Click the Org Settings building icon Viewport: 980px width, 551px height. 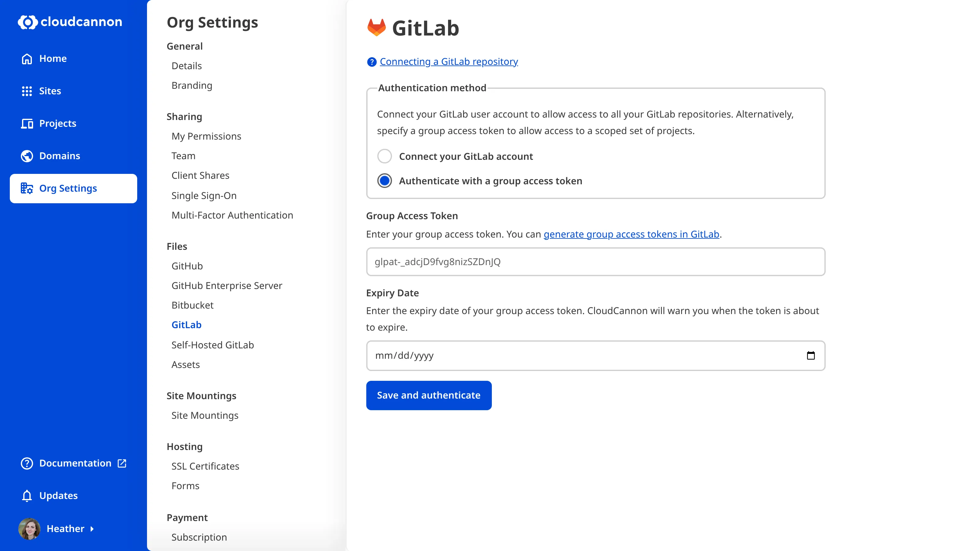(27, 188)
